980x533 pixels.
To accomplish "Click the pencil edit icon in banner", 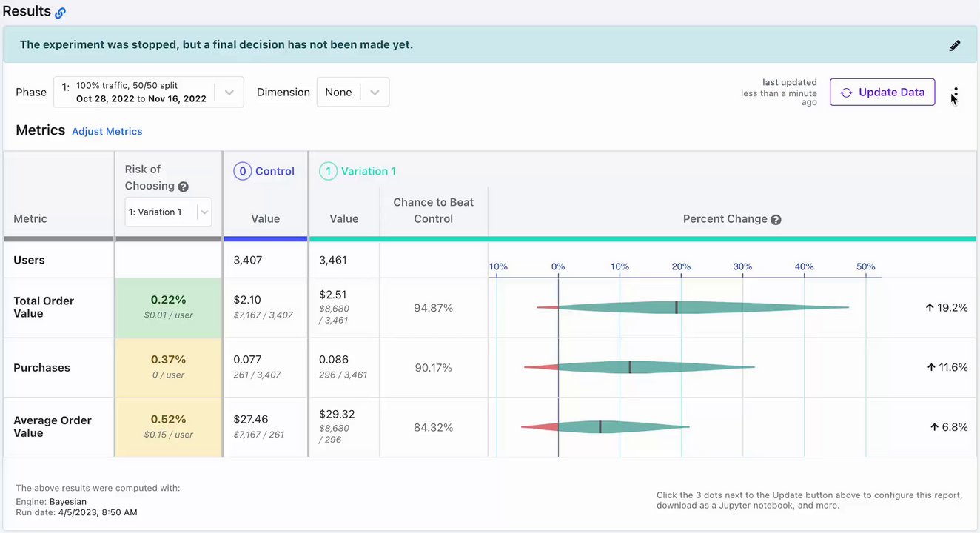I will [955, 46].
